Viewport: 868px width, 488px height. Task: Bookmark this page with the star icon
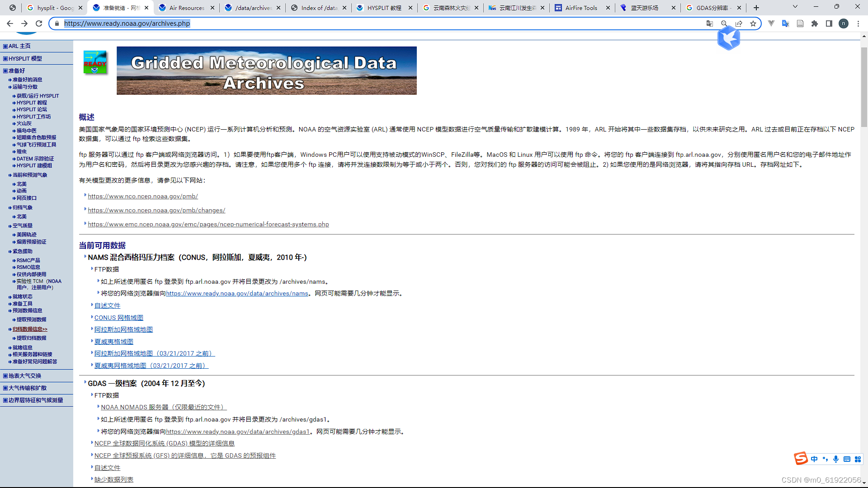coord(753,23)
